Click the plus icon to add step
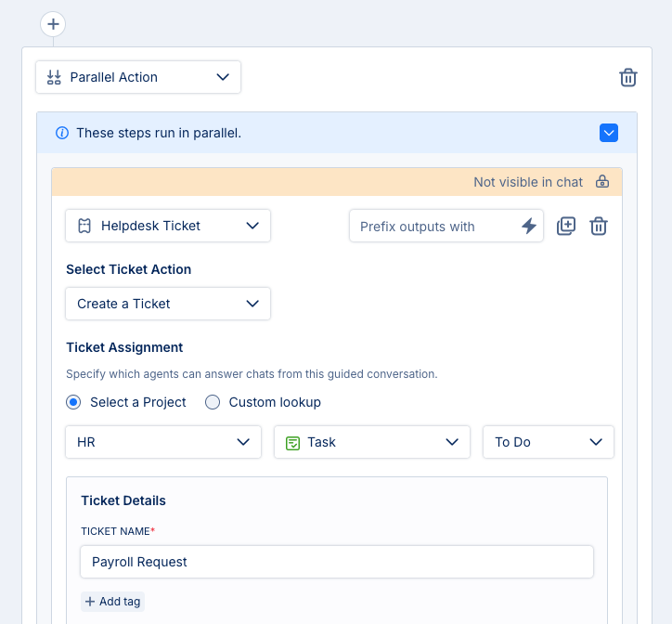The height and width of the screenshot is (624, 672). point(53,24)
